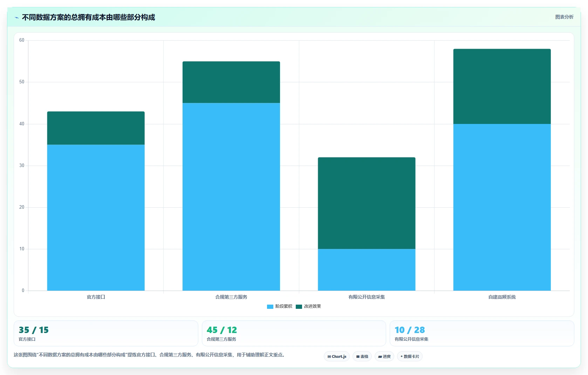Click the 官方接口 x-axis label
588x375 pixels.
96,297
